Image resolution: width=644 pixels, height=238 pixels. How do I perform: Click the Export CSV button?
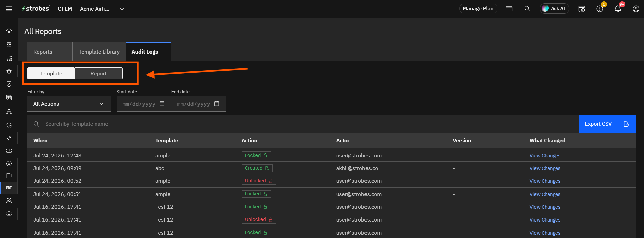[607, 124]
